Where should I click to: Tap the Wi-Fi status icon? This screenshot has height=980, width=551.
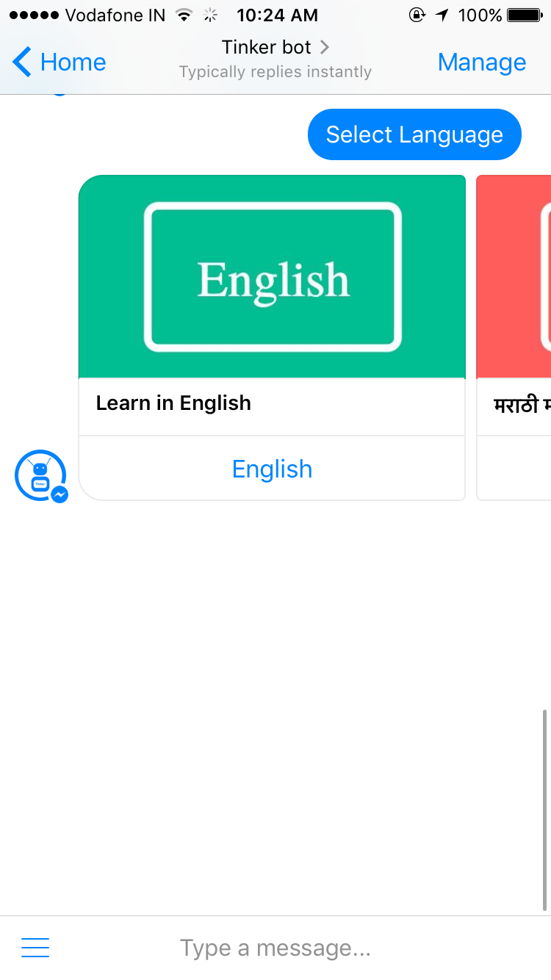[185, 15]
